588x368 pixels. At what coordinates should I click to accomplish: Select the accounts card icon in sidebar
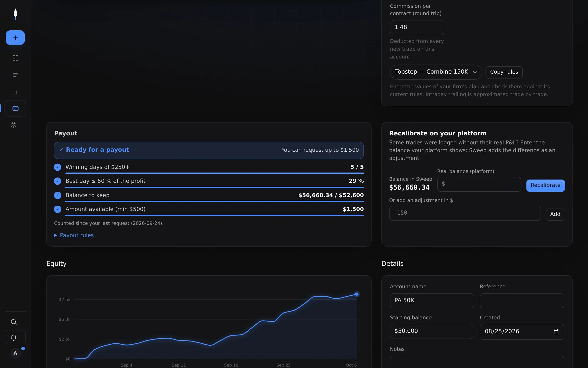point(15,108)
